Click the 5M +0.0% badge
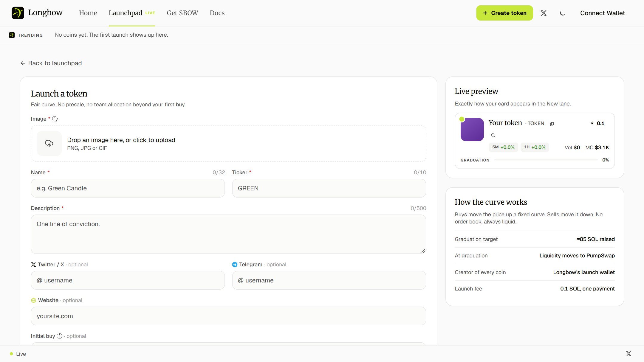644x362 pixels. 503,147
